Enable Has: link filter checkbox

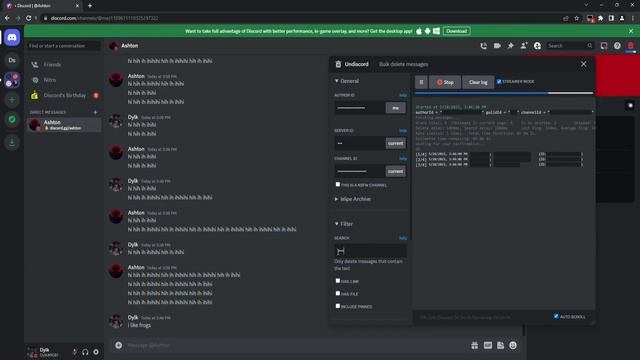pyautogui.click(x=338, y=281)
